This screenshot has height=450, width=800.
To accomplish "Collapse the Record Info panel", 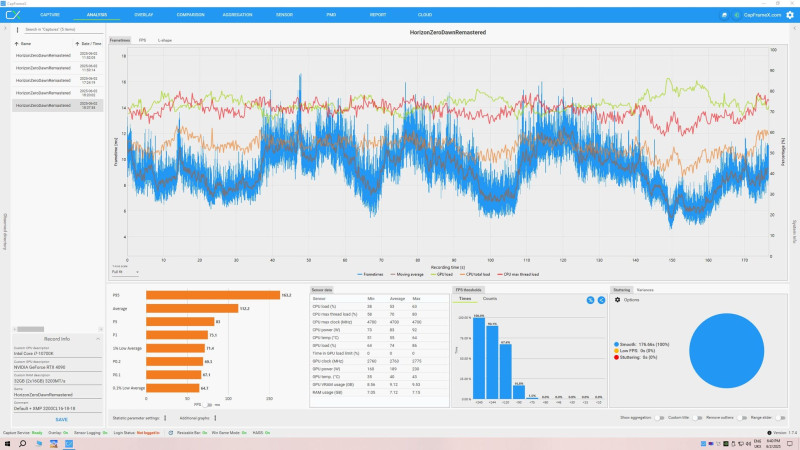I will [x=98, y=339].
